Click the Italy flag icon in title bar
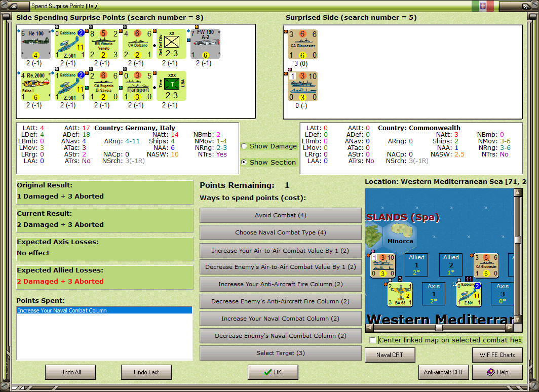This screenshot has width=539, height=392. 483,6
